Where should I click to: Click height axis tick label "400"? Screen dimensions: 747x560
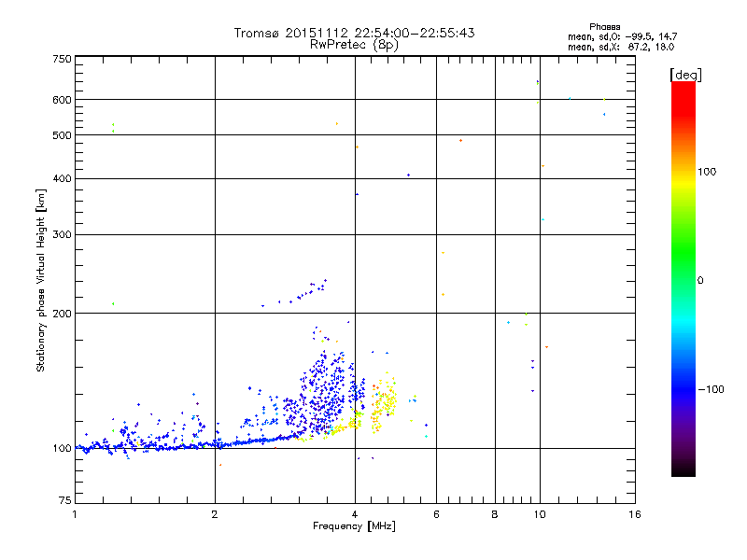coord(62,178)
